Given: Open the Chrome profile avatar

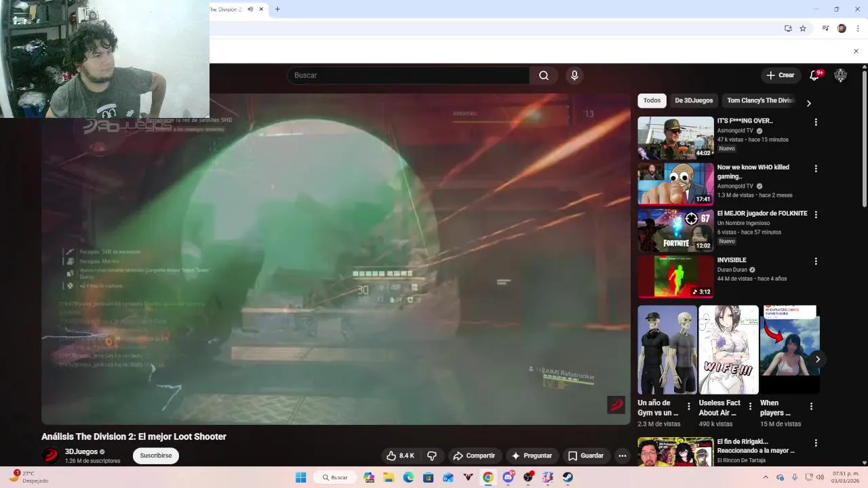Looking at the screenshot, I should coord(842,28).
